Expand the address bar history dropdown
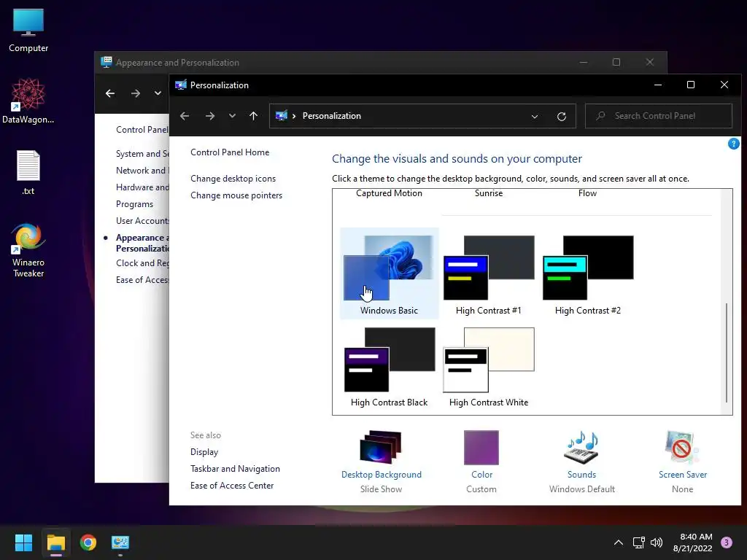747x560 pixels. (535, 116)
